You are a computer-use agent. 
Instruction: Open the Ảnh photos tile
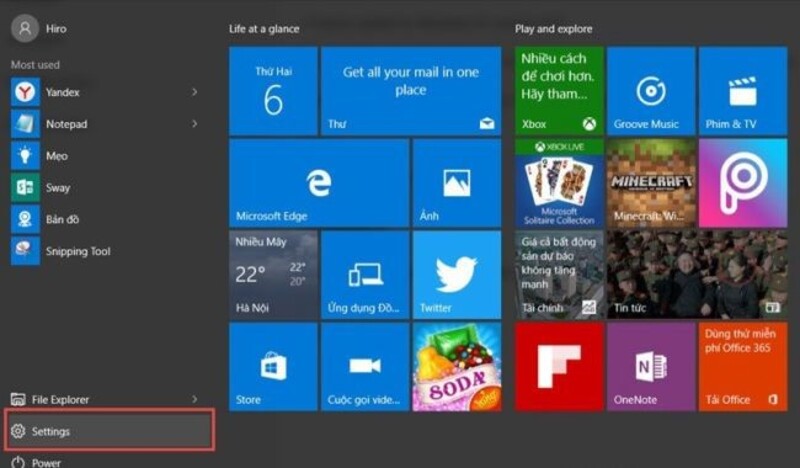click(457, 183)
